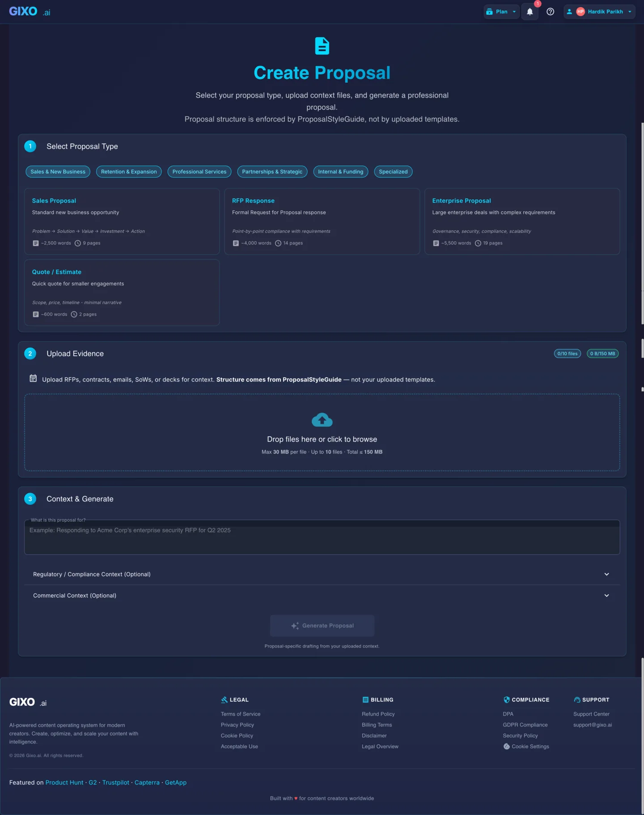Click the calendar note icon by upload instructions
This screenshot has width=644, height=815.
tap(33, 379)
